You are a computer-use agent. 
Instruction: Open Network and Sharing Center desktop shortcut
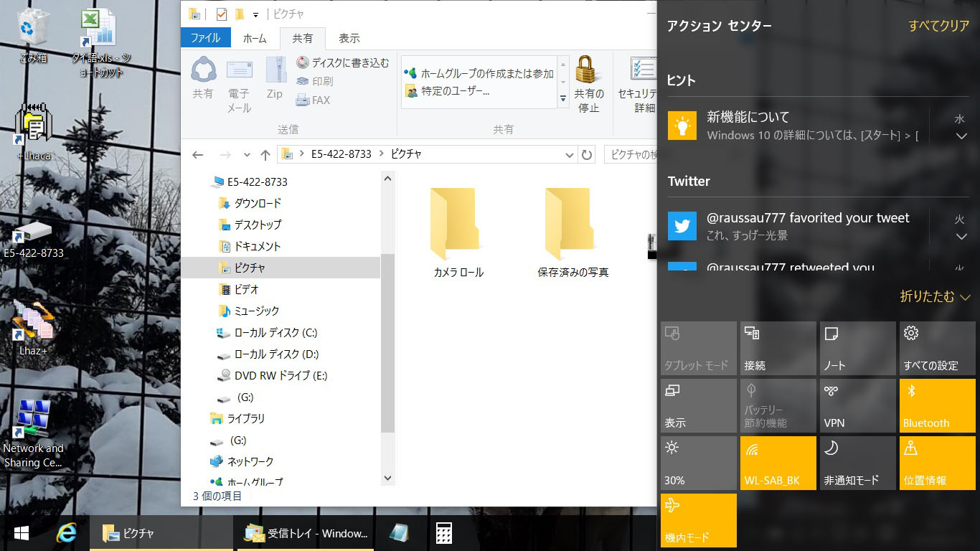[33, 433]
